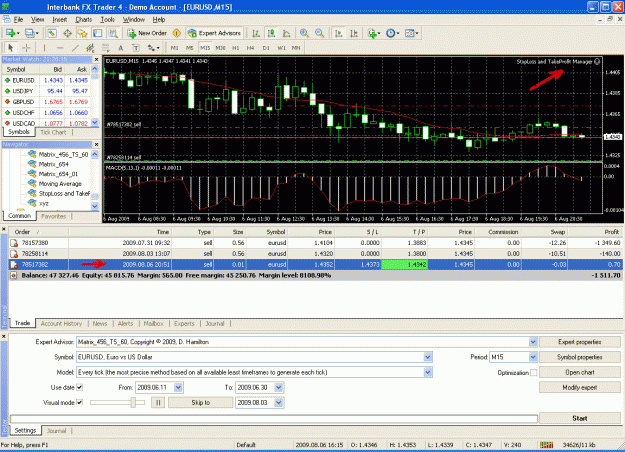Select the equidistant channel tool
625x452 pixels.
pos(90,48)
